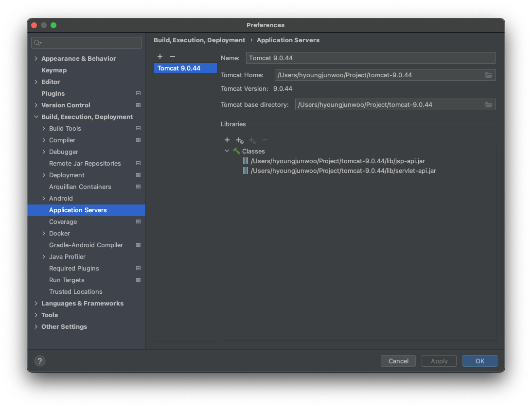
Task: Click project-level icon next to Gradle-Android Compiler
Action: coord(139,245)
